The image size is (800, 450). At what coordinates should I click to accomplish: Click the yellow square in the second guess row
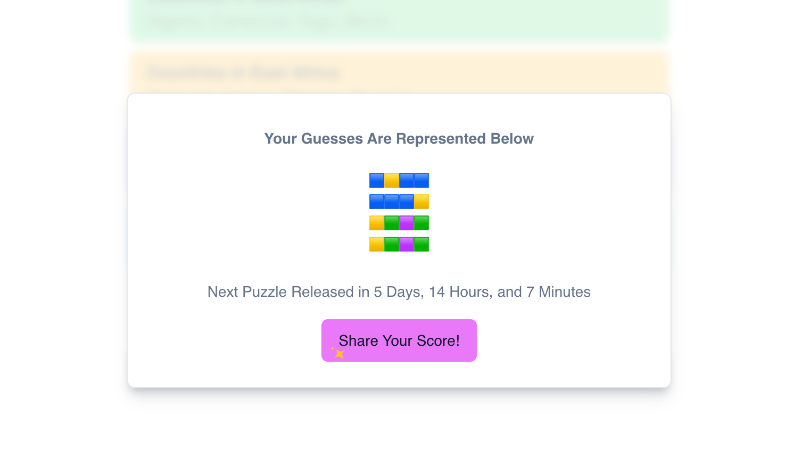click(x=421, y=202)
